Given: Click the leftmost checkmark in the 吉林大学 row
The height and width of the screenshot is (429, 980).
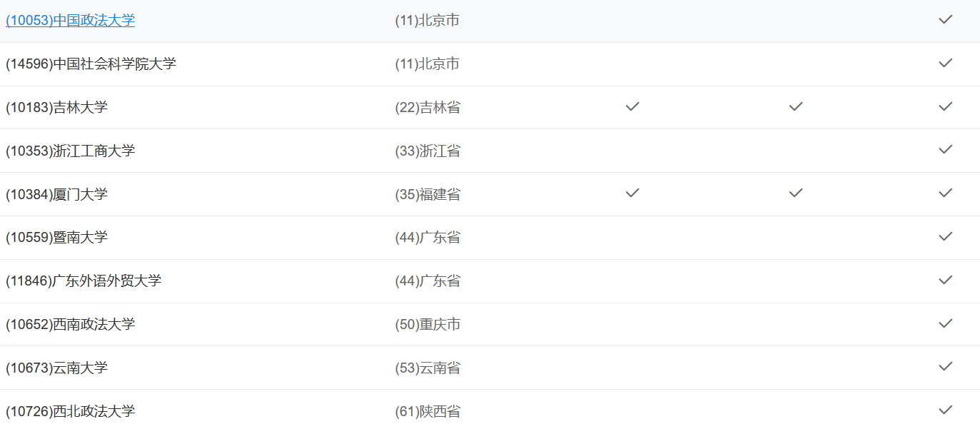Looking at the screenshot, I should pyautogui.click(x=632, y=107).
